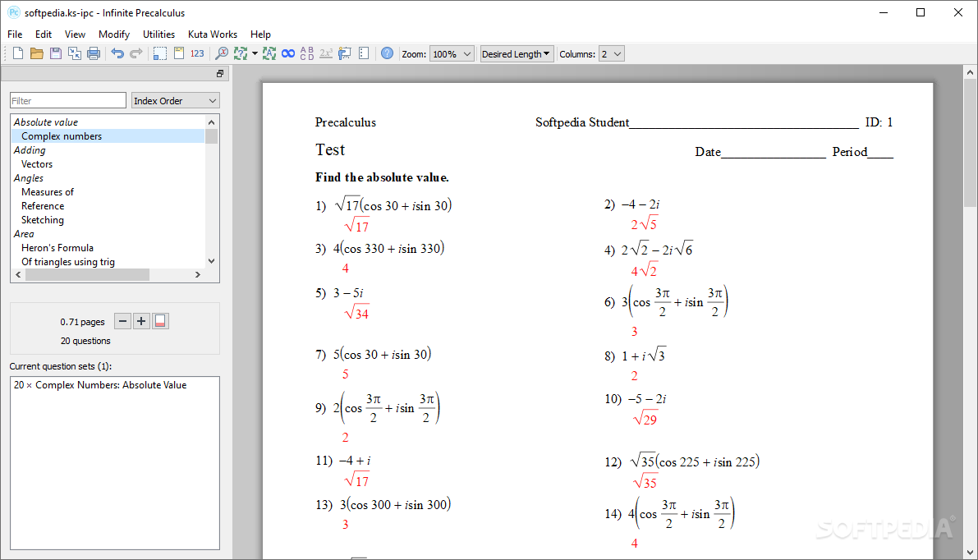Screen dimensions: 978x560
Task: Open the Kuta Works menu
Action: tap(213, 34)
